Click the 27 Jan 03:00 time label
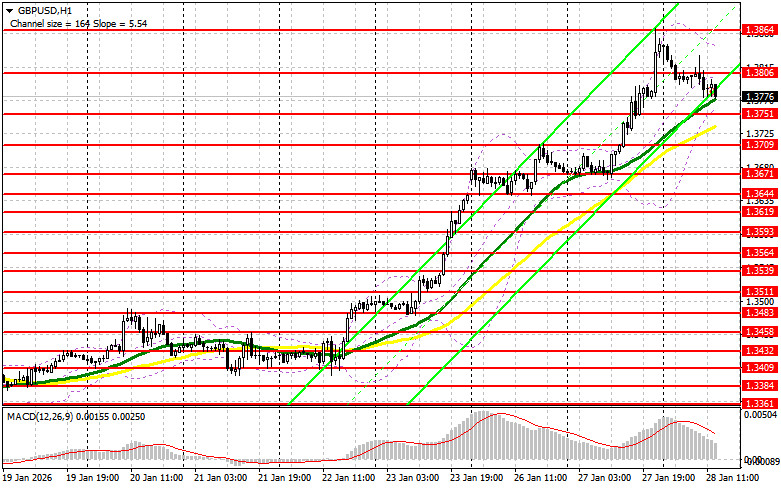 tap(605, 478)
